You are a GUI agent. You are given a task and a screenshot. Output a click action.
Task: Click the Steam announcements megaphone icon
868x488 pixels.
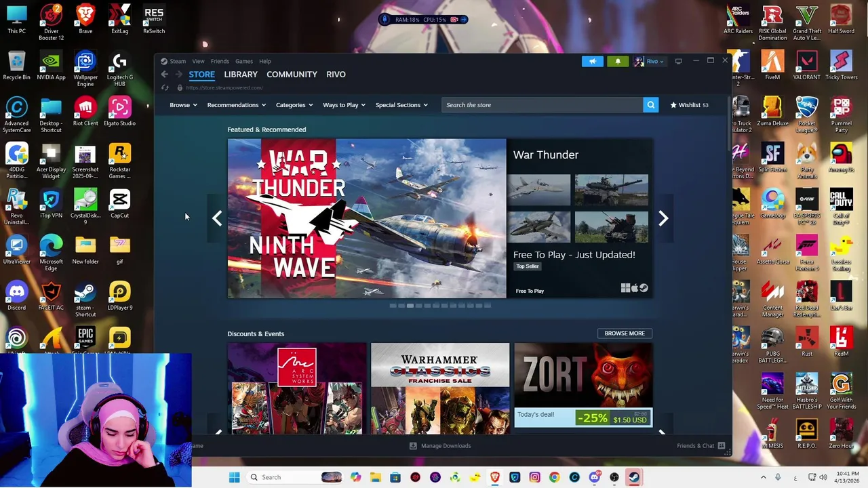coord(592,61)
